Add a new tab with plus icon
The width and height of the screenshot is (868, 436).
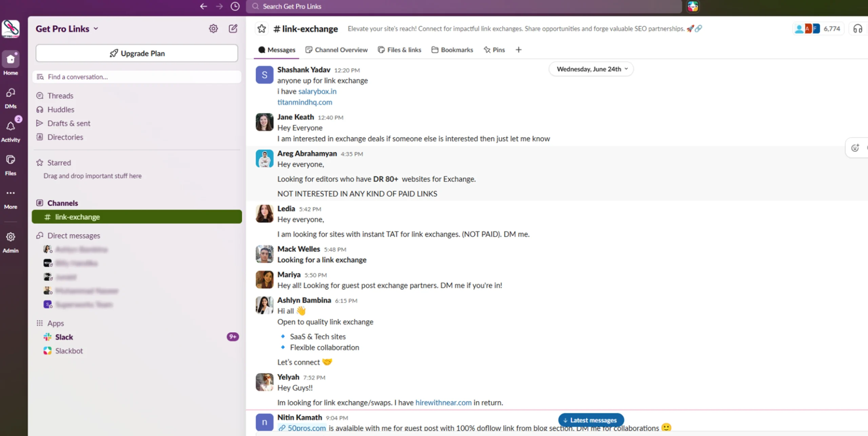[x=518, y=50]
